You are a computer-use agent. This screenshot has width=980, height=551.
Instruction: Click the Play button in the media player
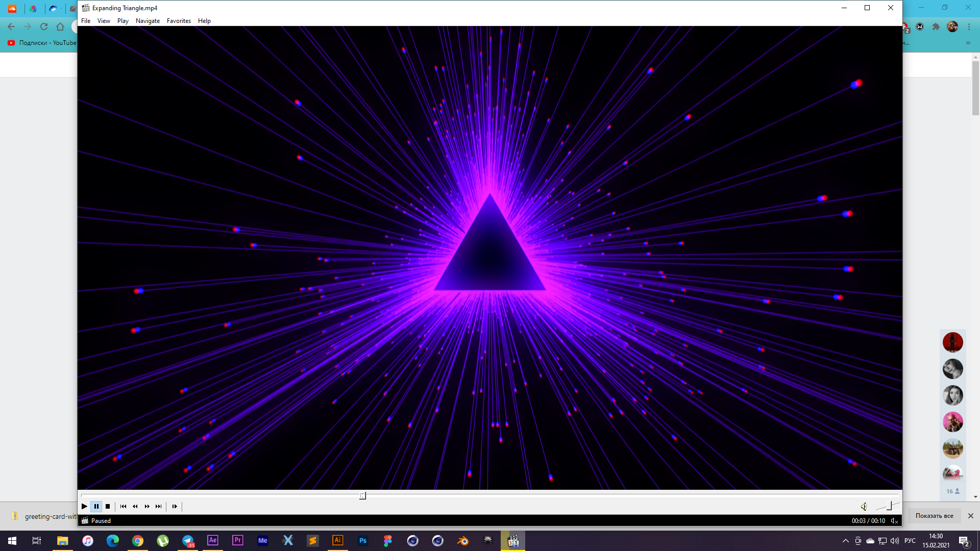point(84,507)
